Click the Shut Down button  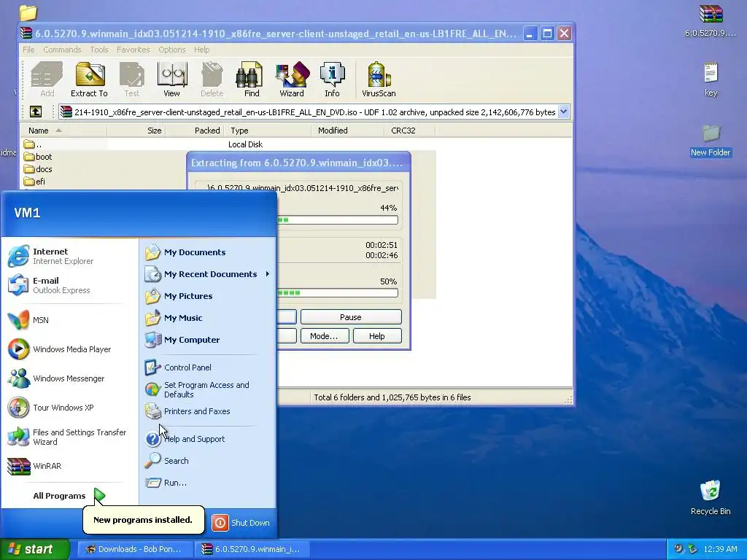pos(241,523)
